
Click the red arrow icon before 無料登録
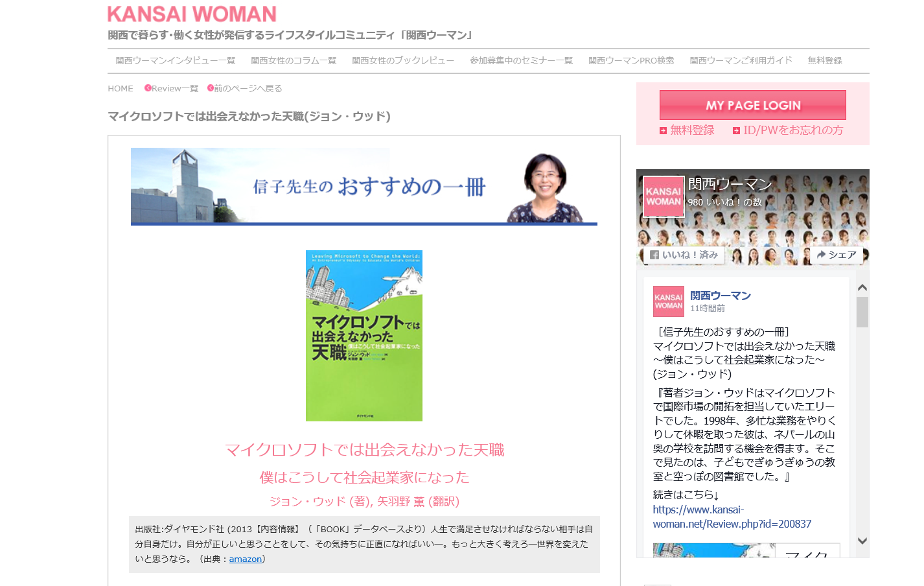click(663, 130)
